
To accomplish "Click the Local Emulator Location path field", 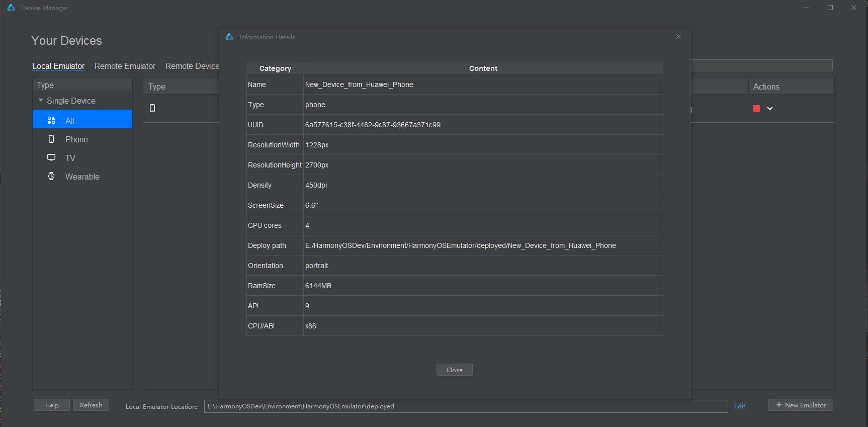I will click(466, 406).
